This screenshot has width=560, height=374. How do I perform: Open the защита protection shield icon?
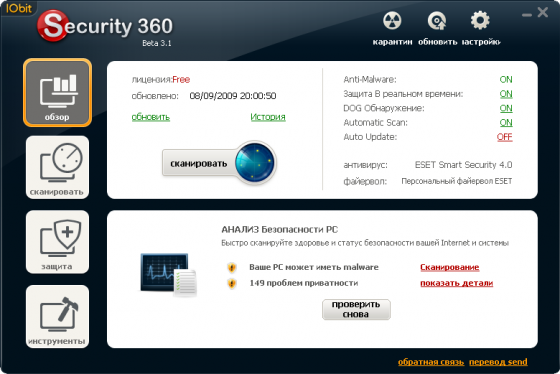click(58, 242)
